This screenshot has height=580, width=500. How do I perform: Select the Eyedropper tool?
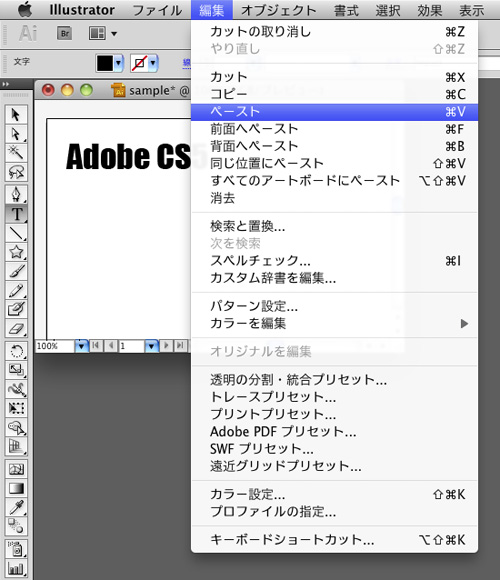16,508
